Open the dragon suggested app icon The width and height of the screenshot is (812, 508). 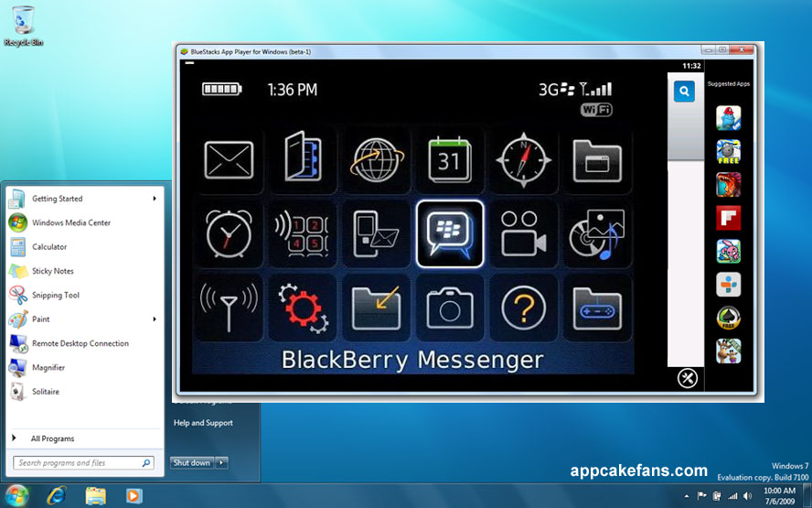coord(729,185)
